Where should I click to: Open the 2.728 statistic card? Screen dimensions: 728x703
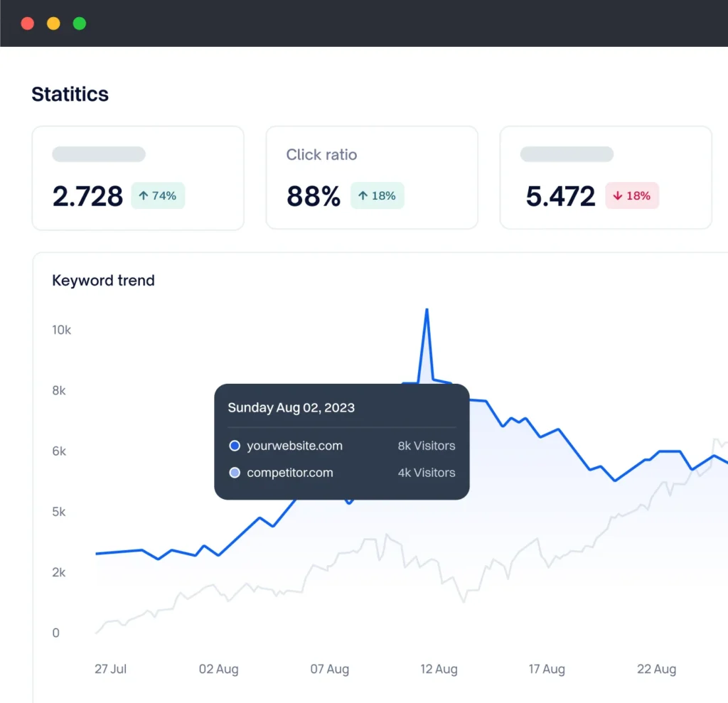(x=137, y=178)
